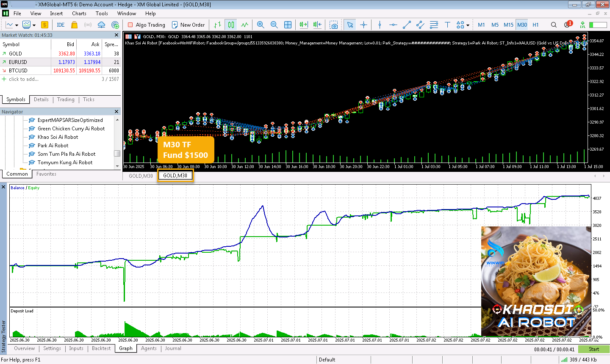Close the Market Watch panel
The height and width of the screenshot is (364, 610).
tap(116, 35)
